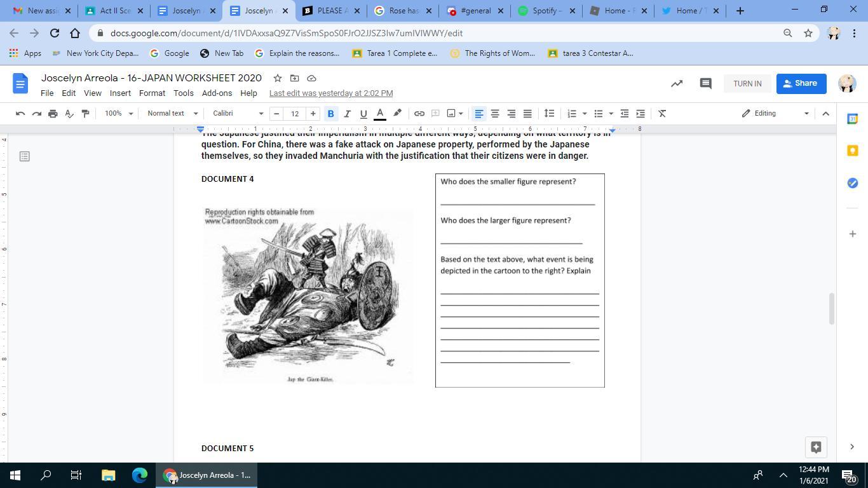Show document outline panel
Viewport: 868px width, 488px height.
25,156
